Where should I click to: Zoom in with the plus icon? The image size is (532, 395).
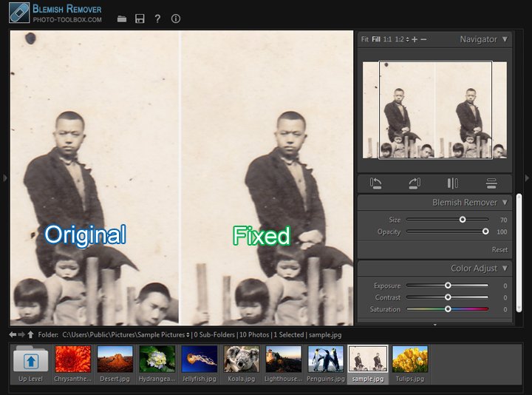[414, 39]
